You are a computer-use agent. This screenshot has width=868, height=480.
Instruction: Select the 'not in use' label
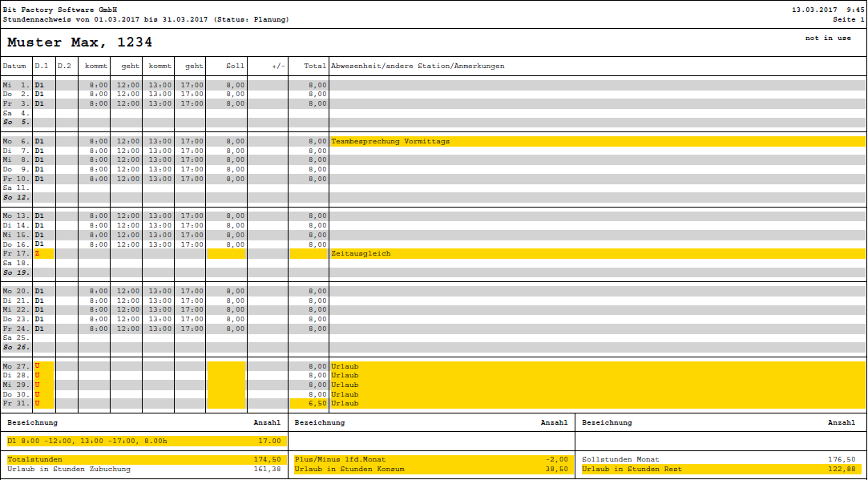828,38
